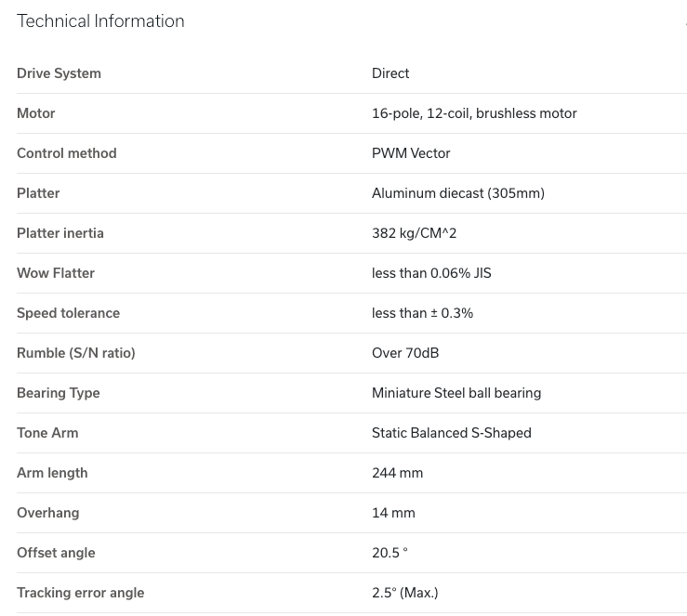Click the Offset angle 20.5° value
Viewport: 687px width, 616px height.
click(x=390, y=553)
